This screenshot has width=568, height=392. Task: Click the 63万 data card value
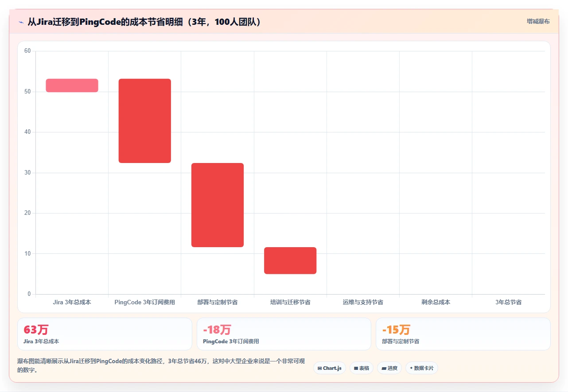tap(36, 330)
